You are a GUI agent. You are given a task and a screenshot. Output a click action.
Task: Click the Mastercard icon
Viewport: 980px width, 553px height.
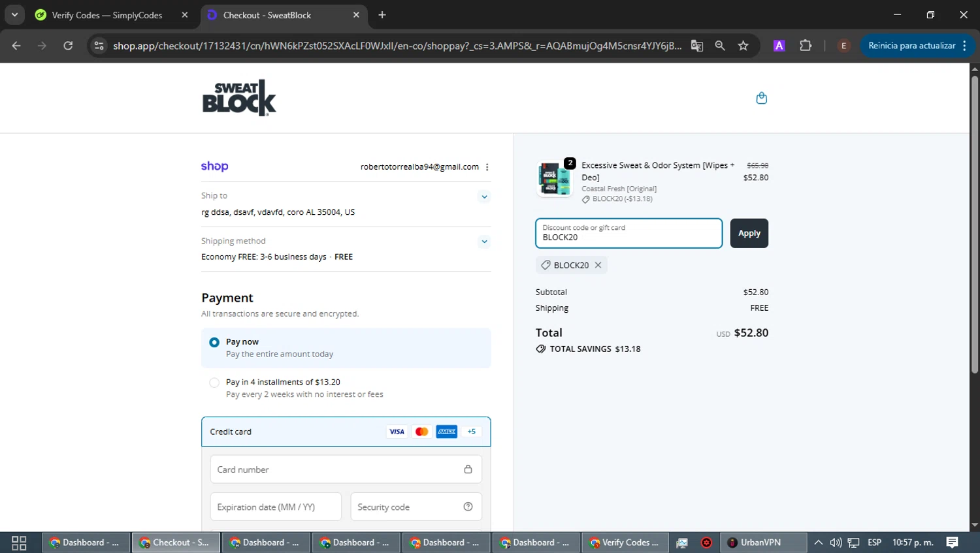[x=421, y=432]
